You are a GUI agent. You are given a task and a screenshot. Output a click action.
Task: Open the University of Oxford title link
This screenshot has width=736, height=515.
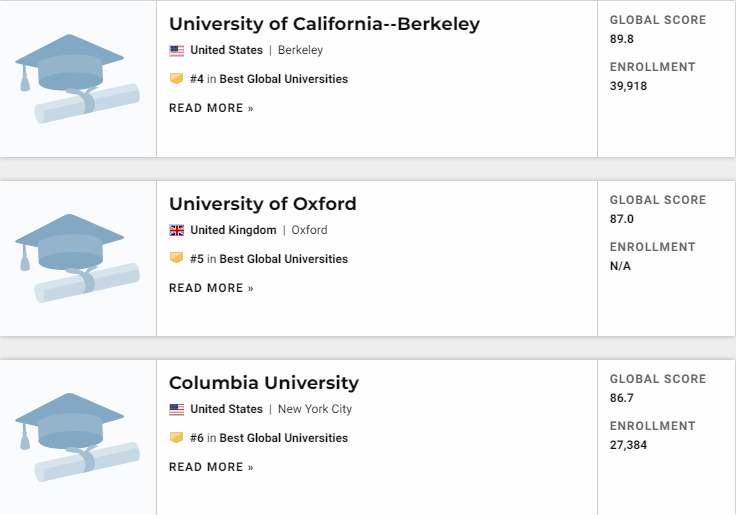(x=262, y=204)
